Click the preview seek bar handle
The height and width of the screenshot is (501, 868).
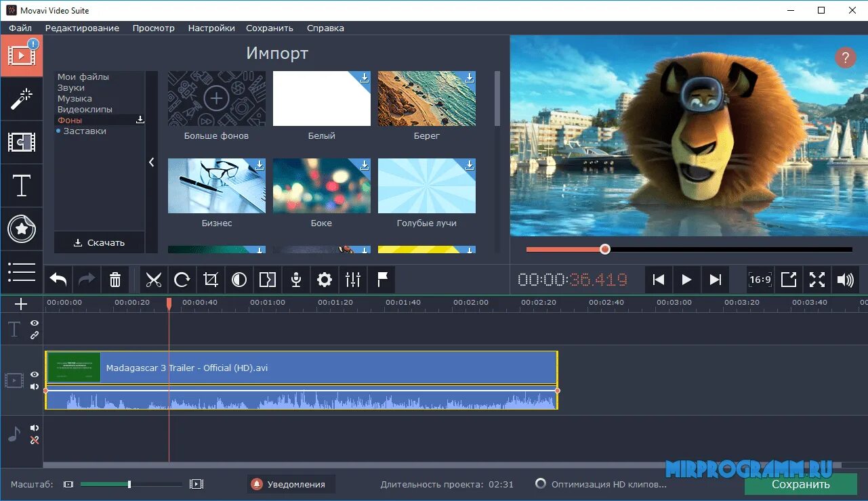pyautogui.click(x=605, y=249)
